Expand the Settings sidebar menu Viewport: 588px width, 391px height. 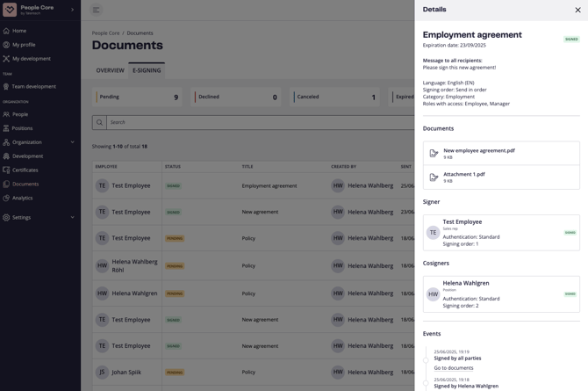coord(72,218)
